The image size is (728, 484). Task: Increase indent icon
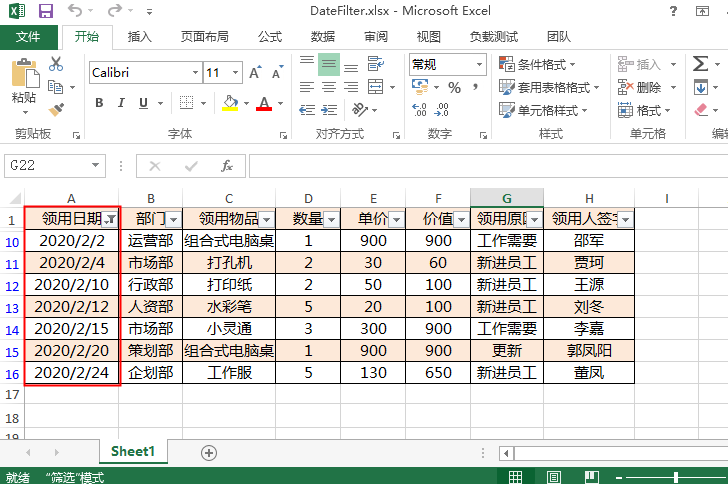329,110
